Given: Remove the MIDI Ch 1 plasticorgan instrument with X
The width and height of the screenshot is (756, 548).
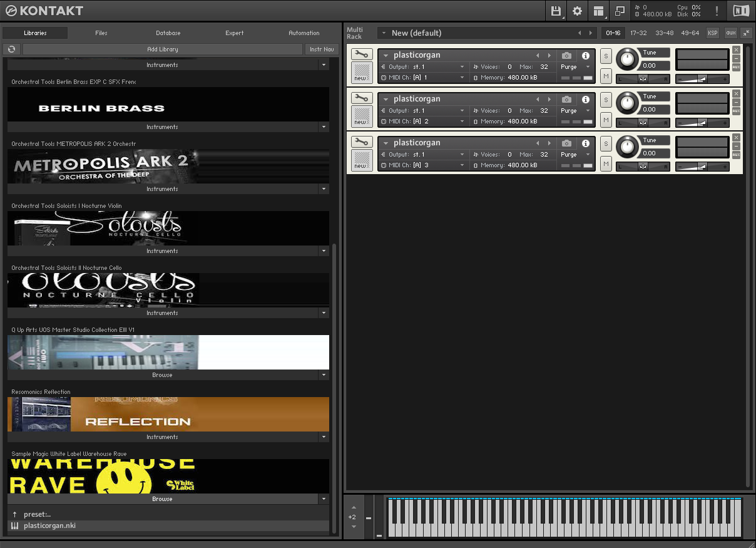Looking at the screenshot, I should tap(736, 49).
